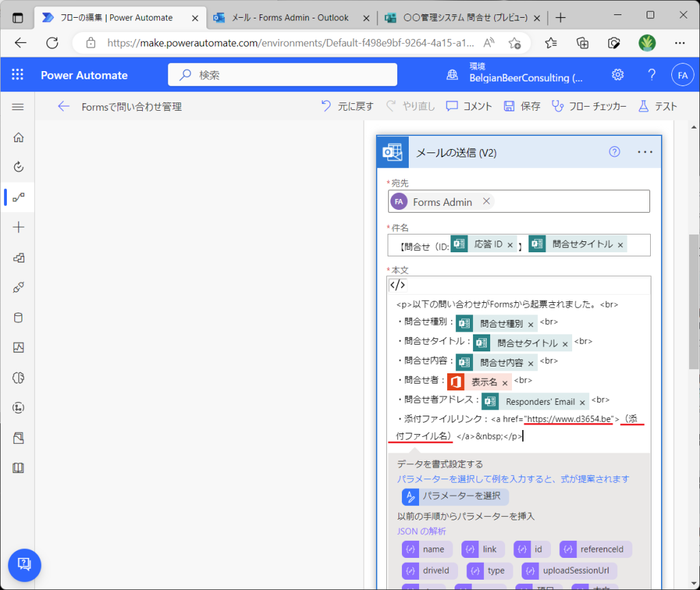This screenshot has height=590, width=700.
Task: Add this page to favorites
Action: point(514,43)
